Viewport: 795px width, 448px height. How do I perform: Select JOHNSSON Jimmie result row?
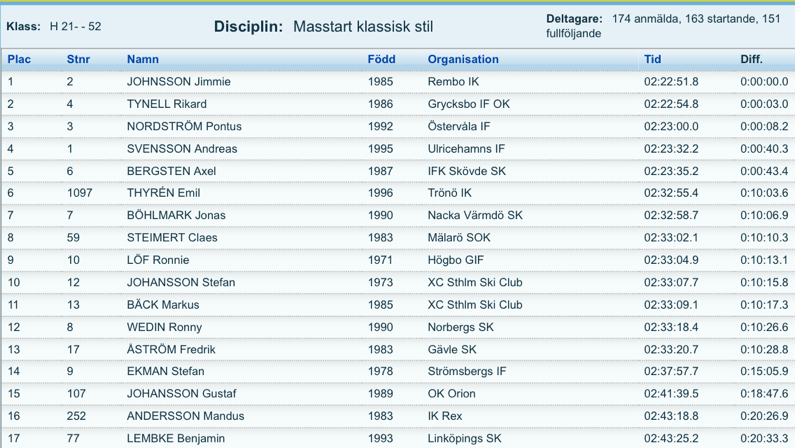[398, 82]
